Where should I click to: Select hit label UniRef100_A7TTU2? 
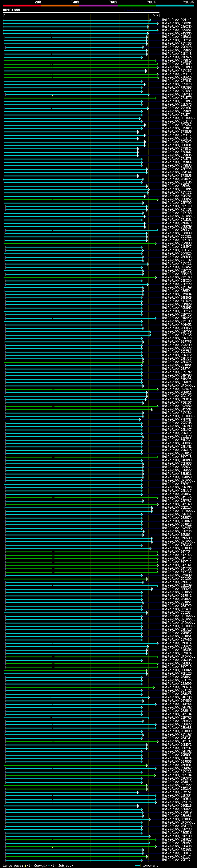click(x=177, y=260)
